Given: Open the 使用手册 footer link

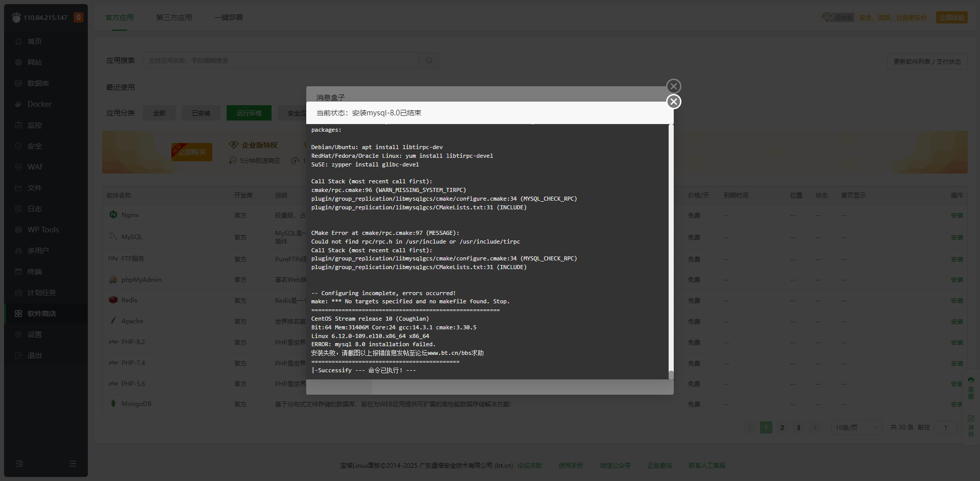Looking at the screenshot, I should 571,465.
